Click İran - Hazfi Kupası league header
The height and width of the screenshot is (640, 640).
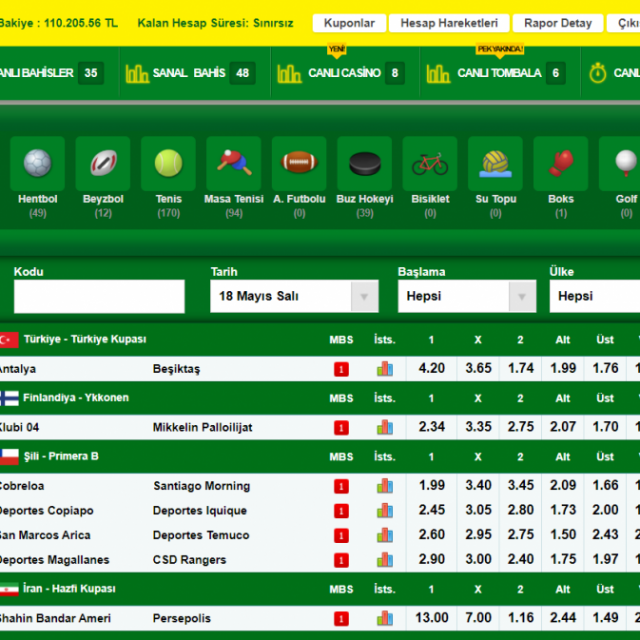[69, 589]
